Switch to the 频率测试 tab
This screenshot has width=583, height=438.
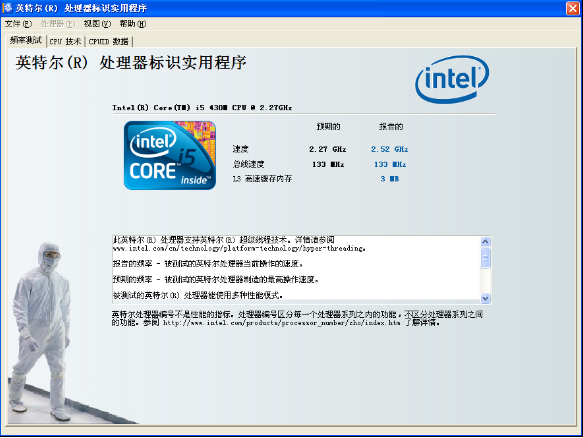click(26, 40)
